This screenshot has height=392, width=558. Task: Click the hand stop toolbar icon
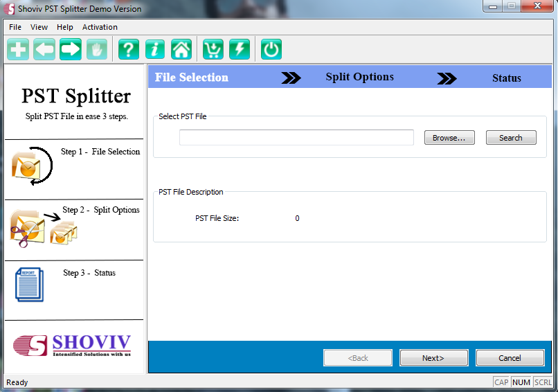pos(97,50)
